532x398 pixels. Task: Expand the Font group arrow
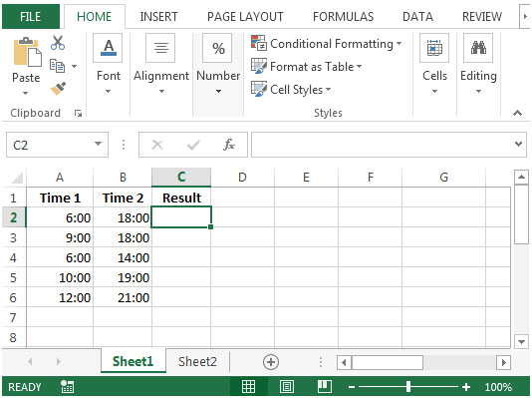click(108, 91)
